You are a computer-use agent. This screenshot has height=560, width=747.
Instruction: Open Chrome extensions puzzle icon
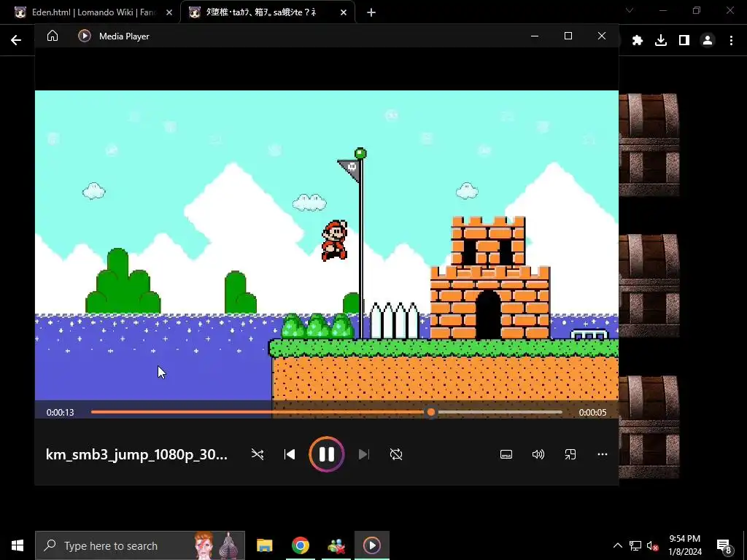(638, 40)
